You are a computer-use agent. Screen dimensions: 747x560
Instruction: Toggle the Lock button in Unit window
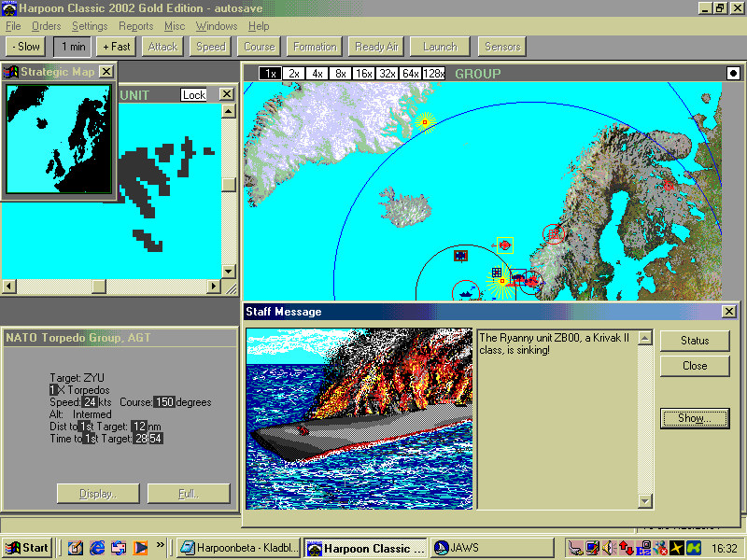point(194,95)
